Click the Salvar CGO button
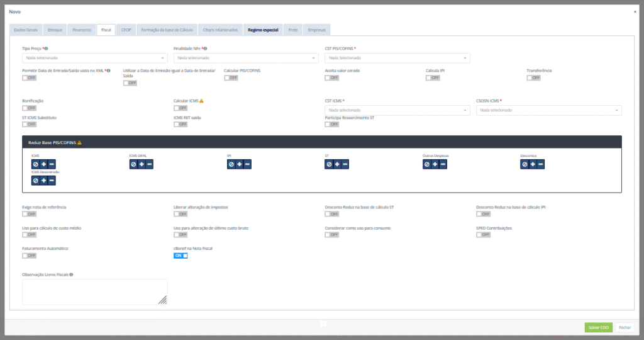Viewport: 644px width, 340px height. [597, 327]
